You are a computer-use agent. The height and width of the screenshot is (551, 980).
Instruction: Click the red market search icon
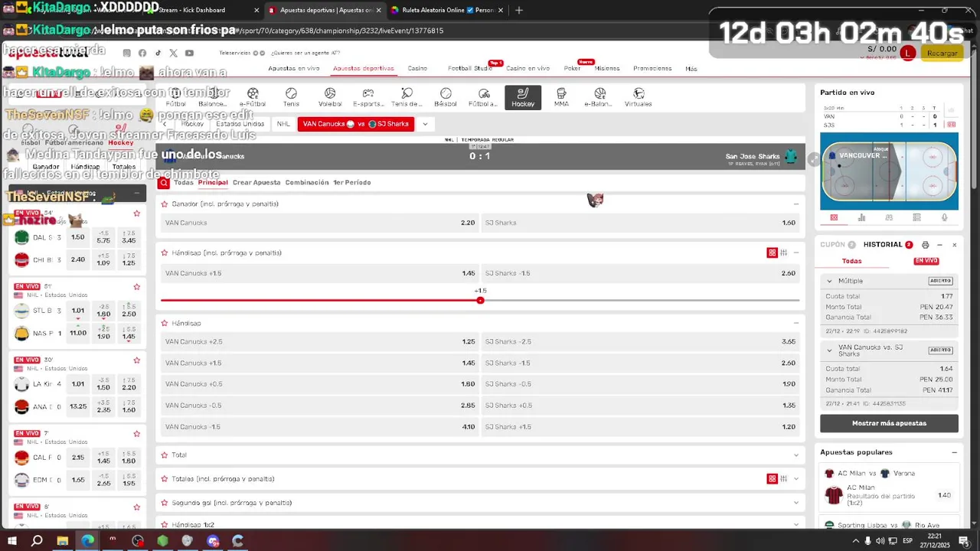(x=163, y=183)
